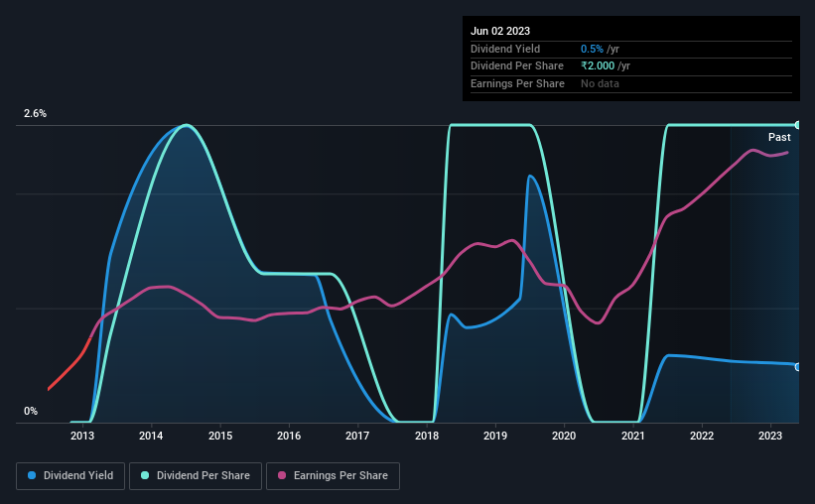Screen dimensions: 815x504
Task: Click the 'Jun 02 2023' tooltip date
Action: click(500, 31)
